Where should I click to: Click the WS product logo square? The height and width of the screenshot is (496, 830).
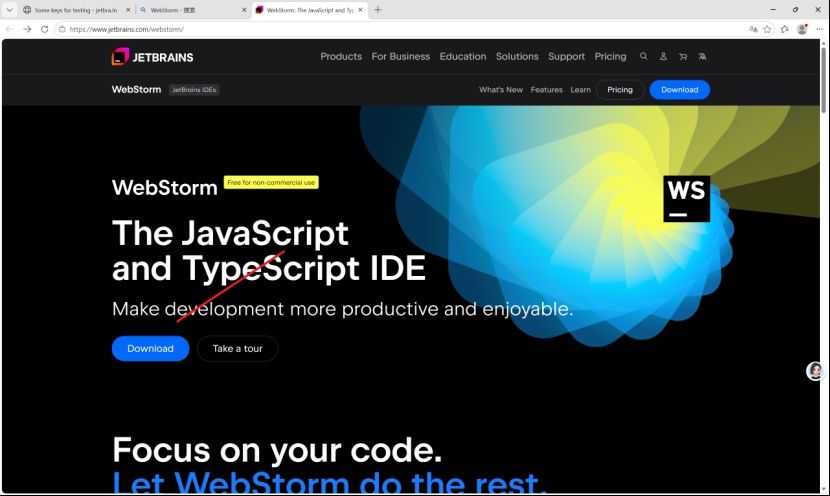pos(686,199)
